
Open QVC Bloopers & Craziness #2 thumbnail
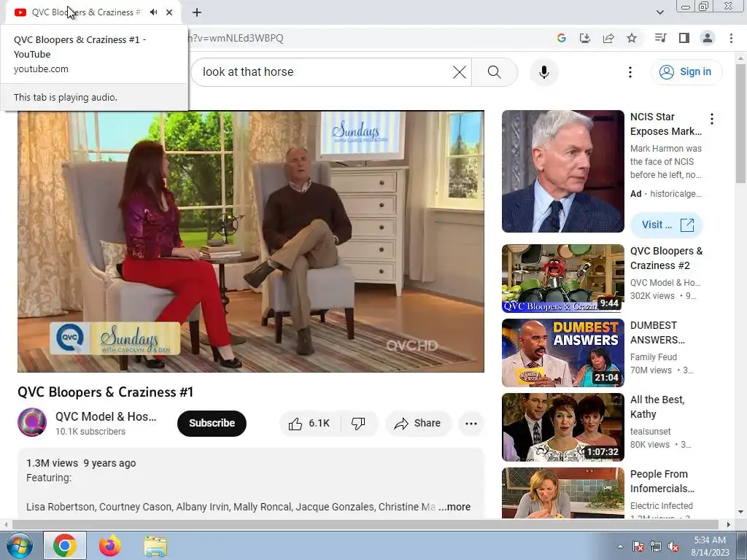coord(562,279)
